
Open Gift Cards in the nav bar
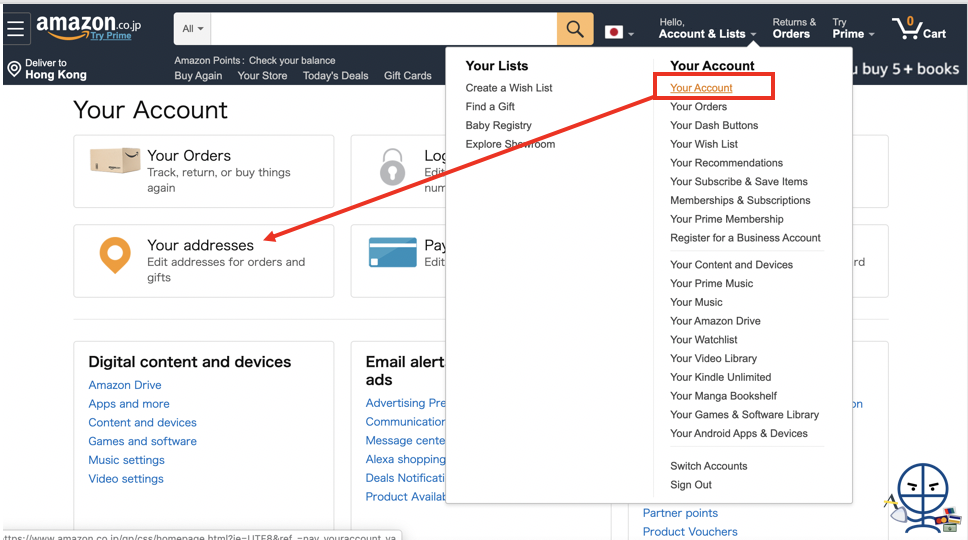[x=407, y=76]
